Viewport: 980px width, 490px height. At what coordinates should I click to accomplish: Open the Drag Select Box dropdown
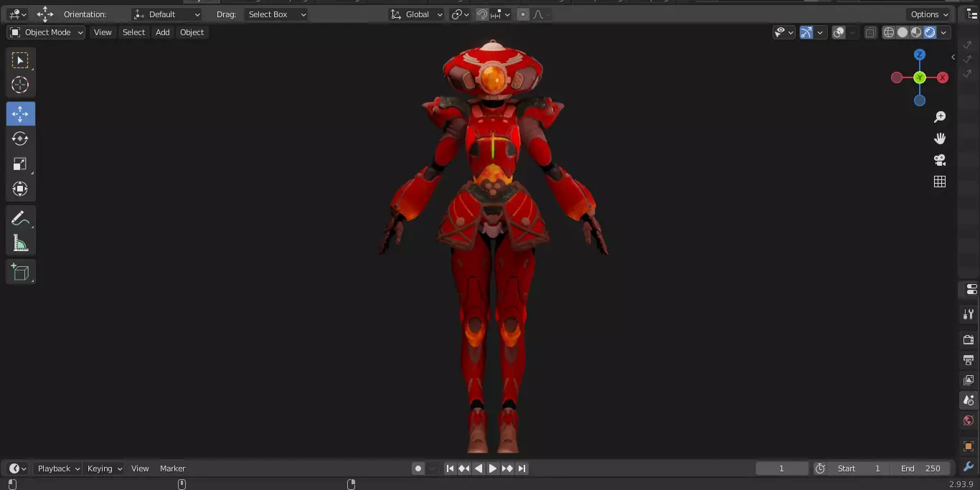tap(276, 14)
